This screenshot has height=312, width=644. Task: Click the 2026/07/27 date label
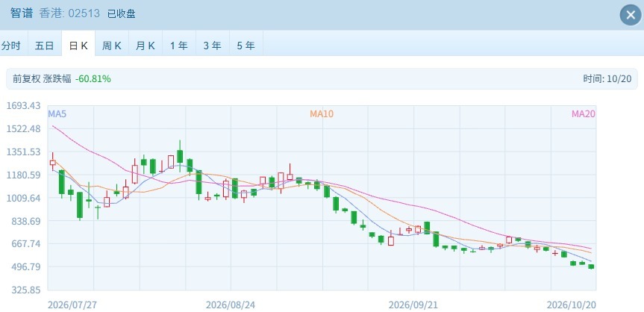(72, 305)
